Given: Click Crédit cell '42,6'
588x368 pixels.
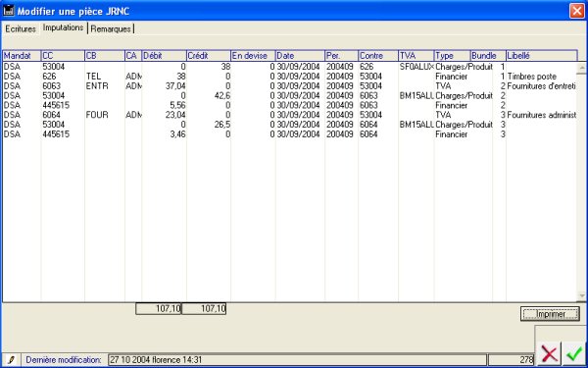Looking at the screenshot, I should tap(222, 96).
